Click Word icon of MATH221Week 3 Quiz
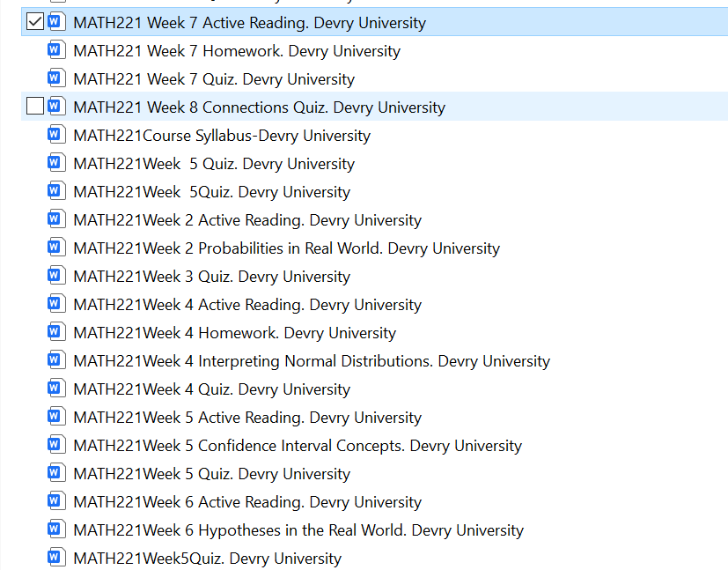The image size is (728, 570). click(x=56, y=276)
